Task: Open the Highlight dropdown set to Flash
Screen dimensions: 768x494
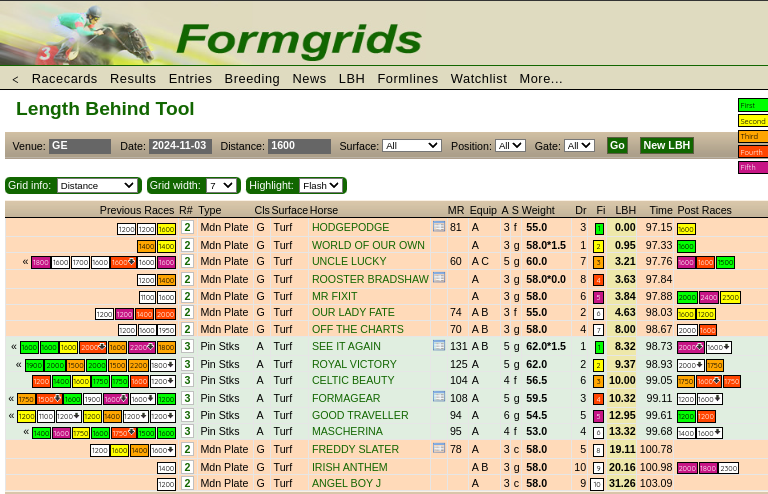Action: (321, 185)
